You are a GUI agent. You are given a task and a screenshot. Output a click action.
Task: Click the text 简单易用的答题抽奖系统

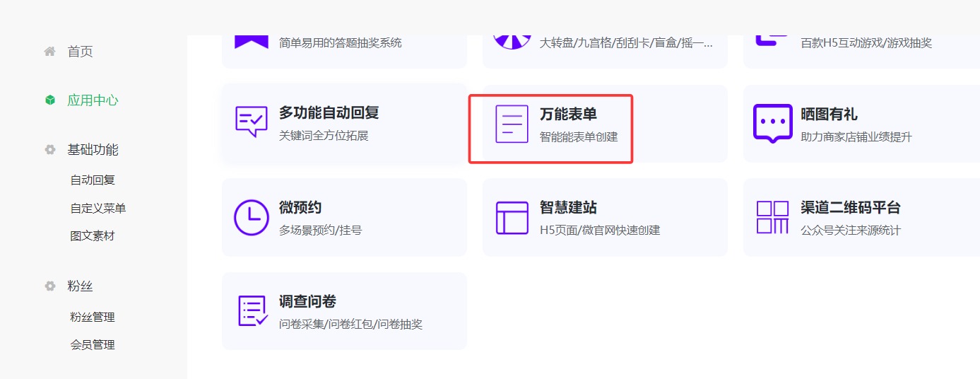click(x=341, y=43)
